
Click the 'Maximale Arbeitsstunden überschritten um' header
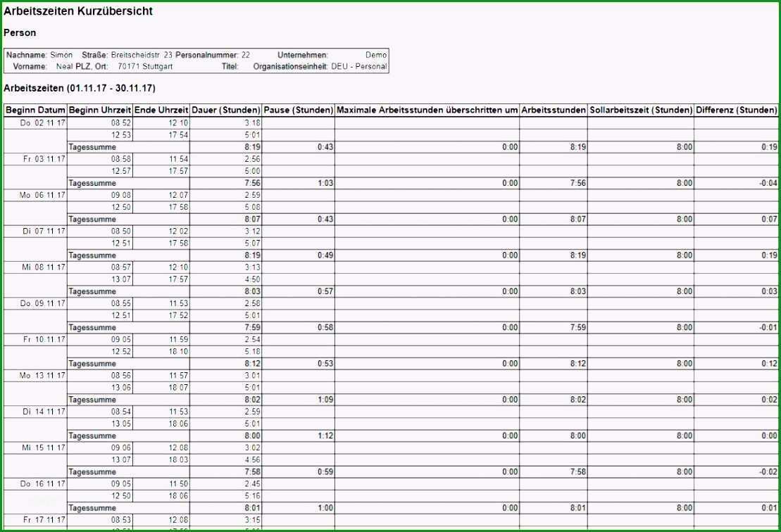pyautogui.click(x=427, y=110)
